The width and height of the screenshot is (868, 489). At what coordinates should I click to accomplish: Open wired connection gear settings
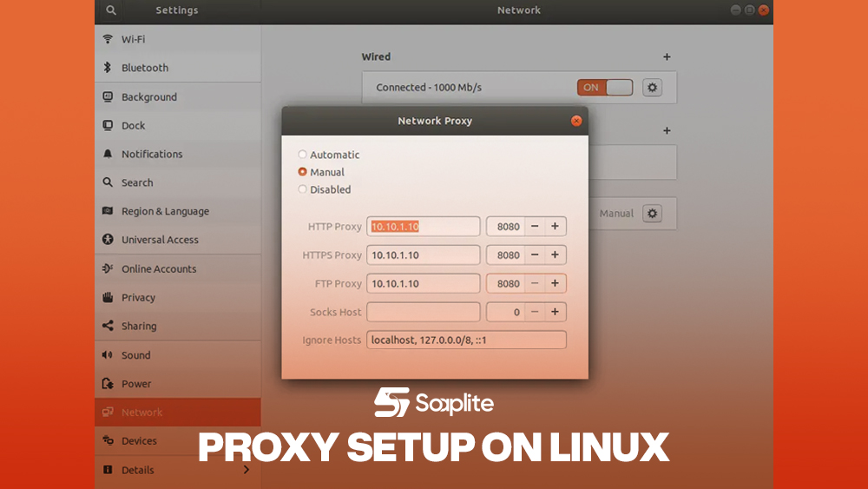(x=652, y=88)
